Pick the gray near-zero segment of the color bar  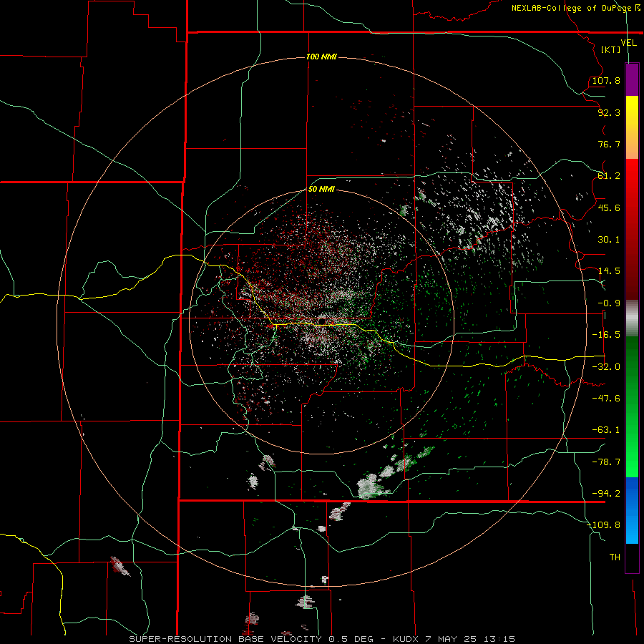[632, 318]
